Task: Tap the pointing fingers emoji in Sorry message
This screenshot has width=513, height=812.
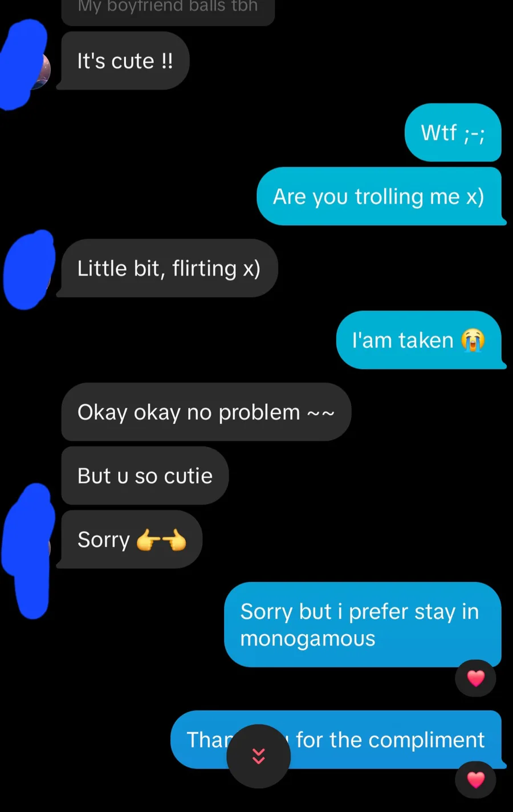Action: 161,539
